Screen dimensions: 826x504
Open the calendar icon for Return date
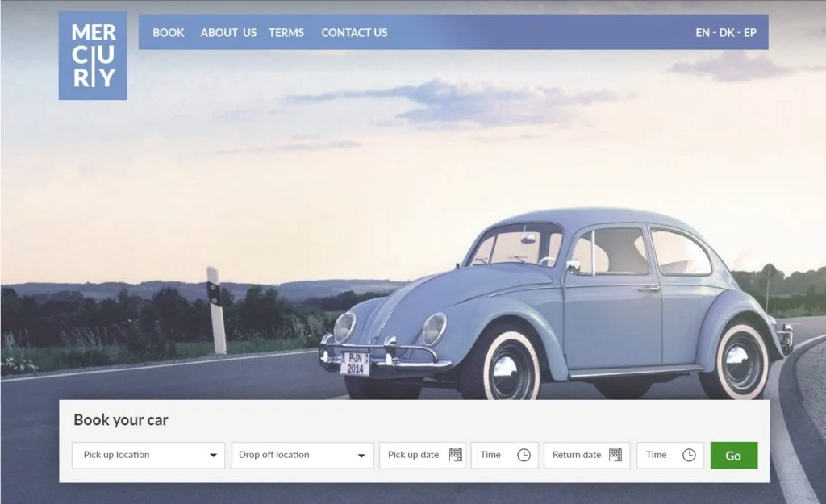(x=615, y=455)
